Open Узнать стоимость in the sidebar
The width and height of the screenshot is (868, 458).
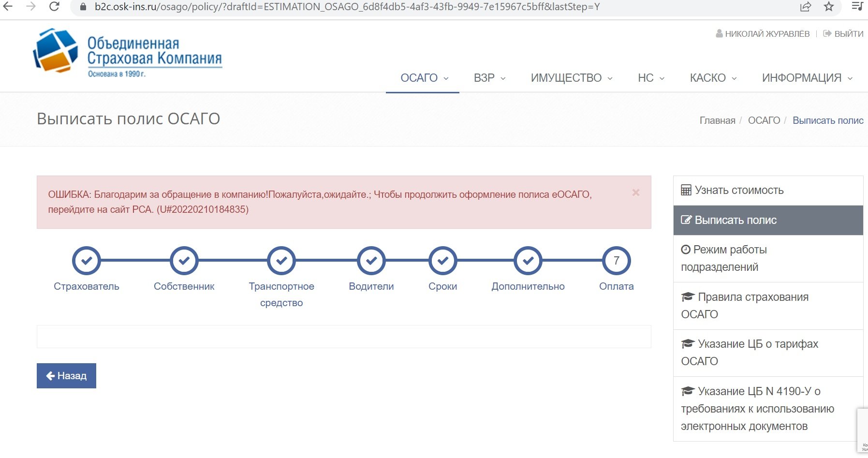point(739,191)
